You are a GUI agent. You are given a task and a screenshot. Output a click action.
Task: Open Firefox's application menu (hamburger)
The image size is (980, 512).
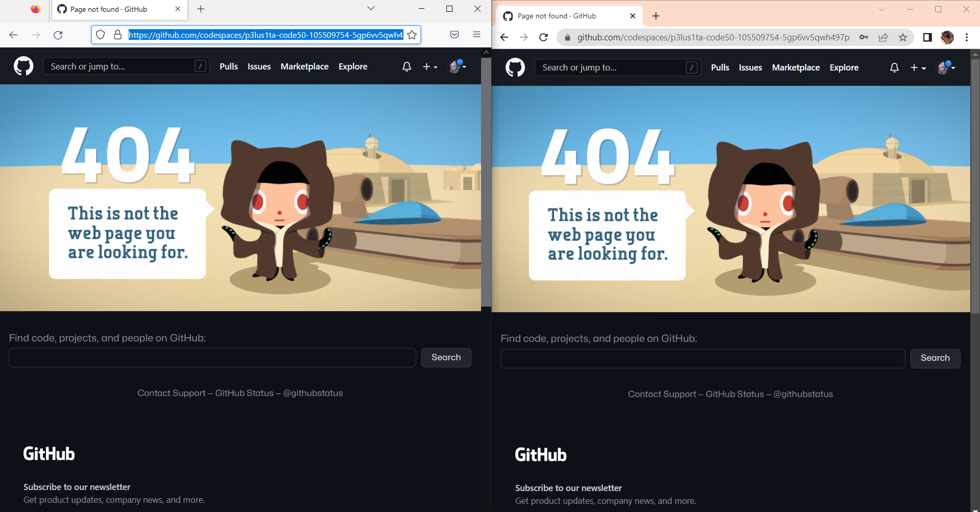click(x=477, y=34)
